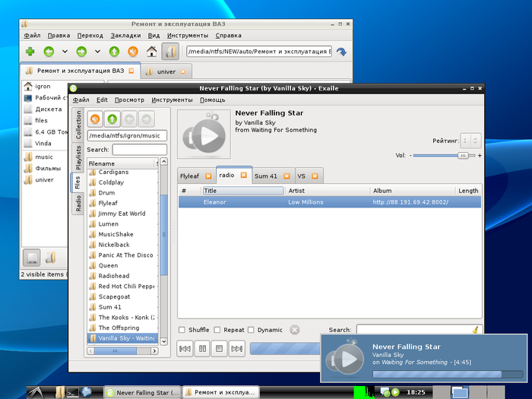
Task: Open 'Переход' menu in file manager
Action: 90,35
